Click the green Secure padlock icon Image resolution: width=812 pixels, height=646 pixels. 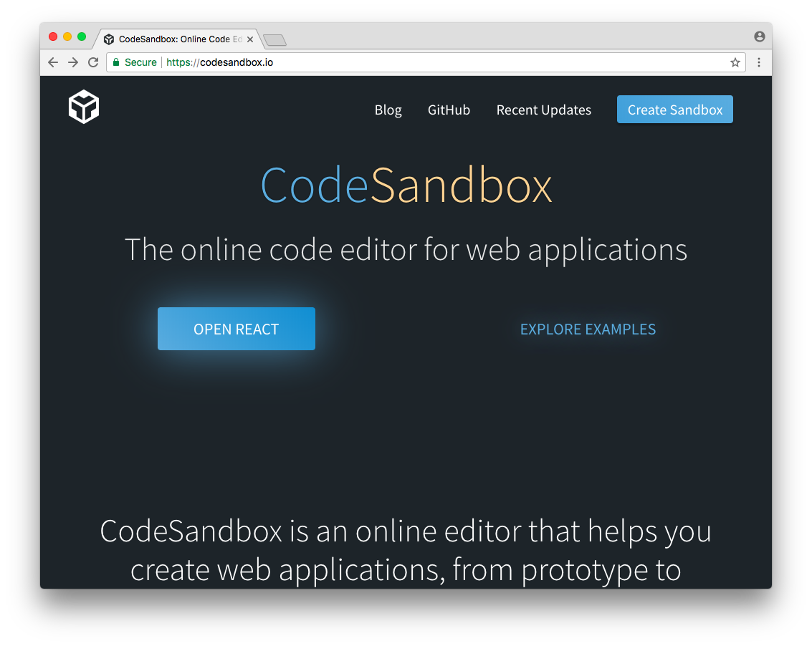tap(116, 62)
